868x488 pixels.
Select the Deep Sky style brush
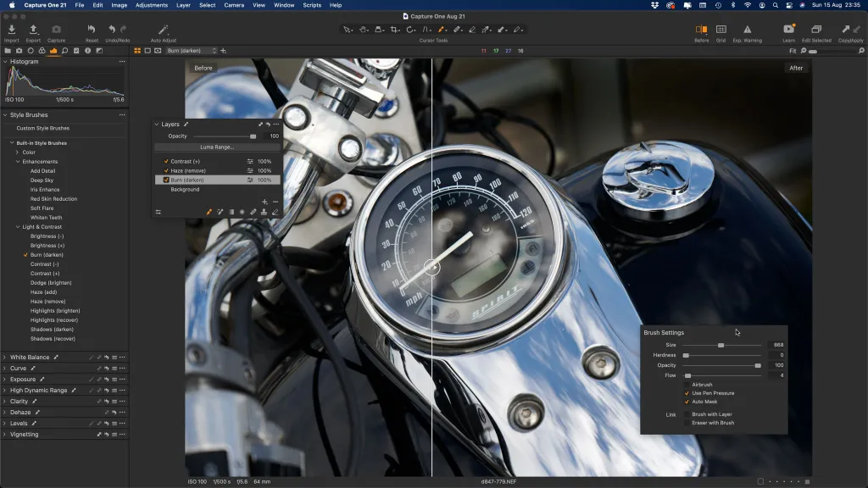[x=42, y=180]
